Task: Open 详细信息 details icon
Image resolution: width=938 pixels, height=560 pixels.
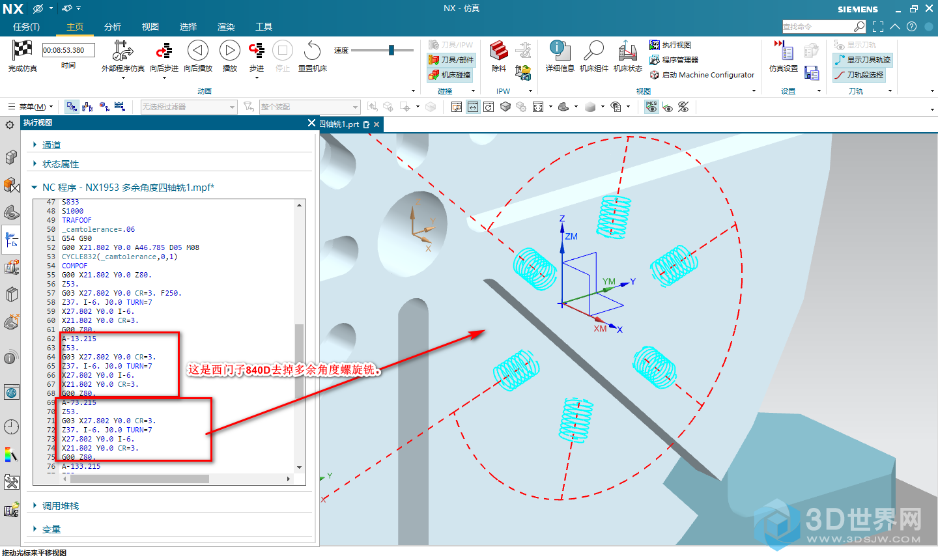Action: tap(560, 51)
